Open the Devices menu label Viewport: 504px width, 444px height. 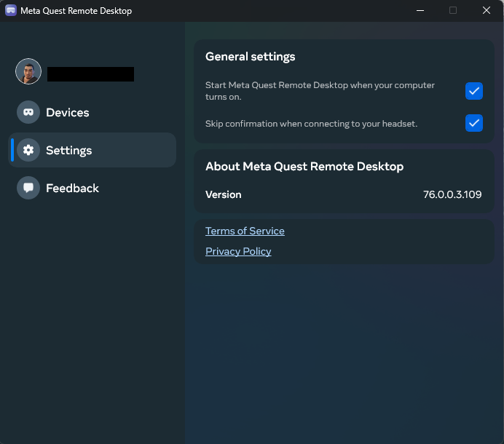click(68, 112)
